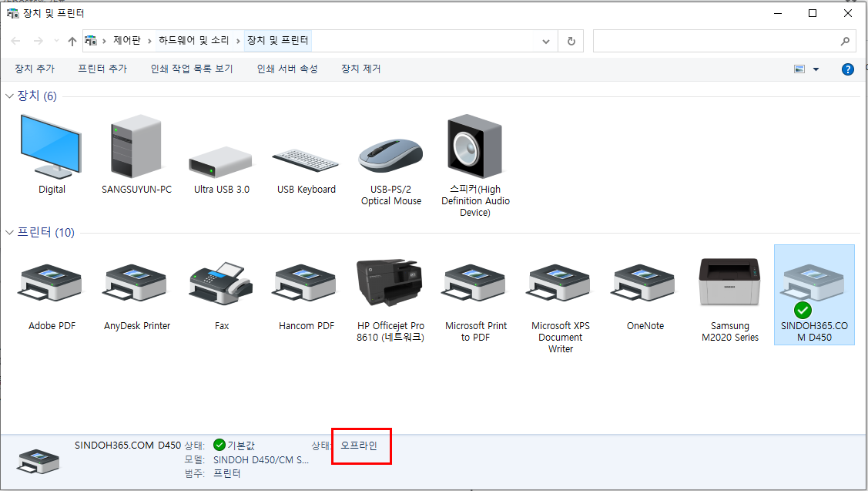Collapse the 장치 (6) group
The width and height of the screenshot is (868, 491).
pyautogui.click(x=9, y=96)
